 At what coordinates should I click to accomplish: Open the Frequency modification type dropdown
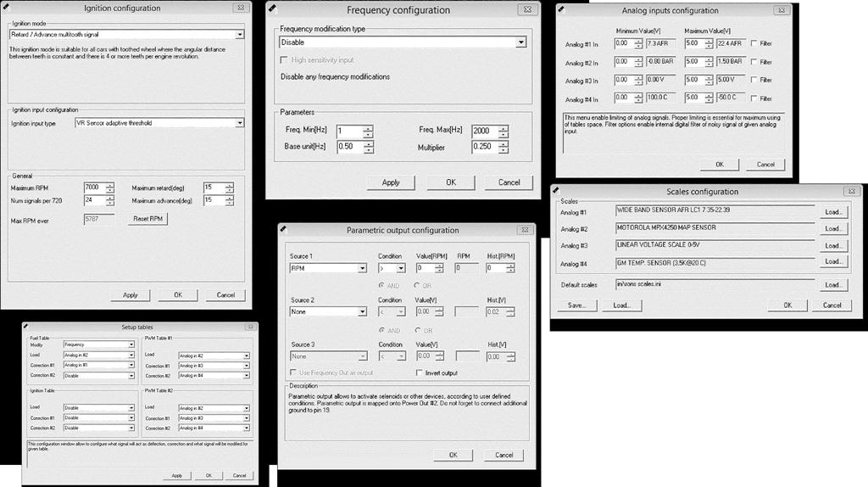520,42
